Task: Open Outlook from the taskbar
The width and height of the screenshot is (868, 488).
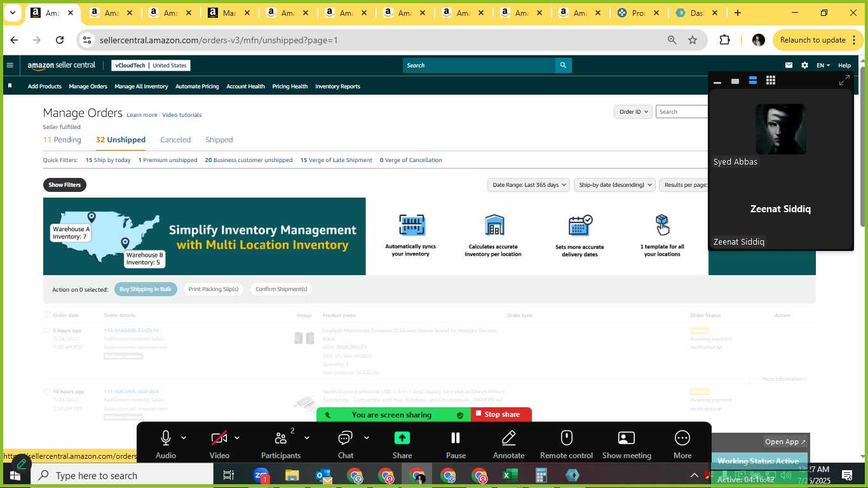Action: [x=324, y=475]
